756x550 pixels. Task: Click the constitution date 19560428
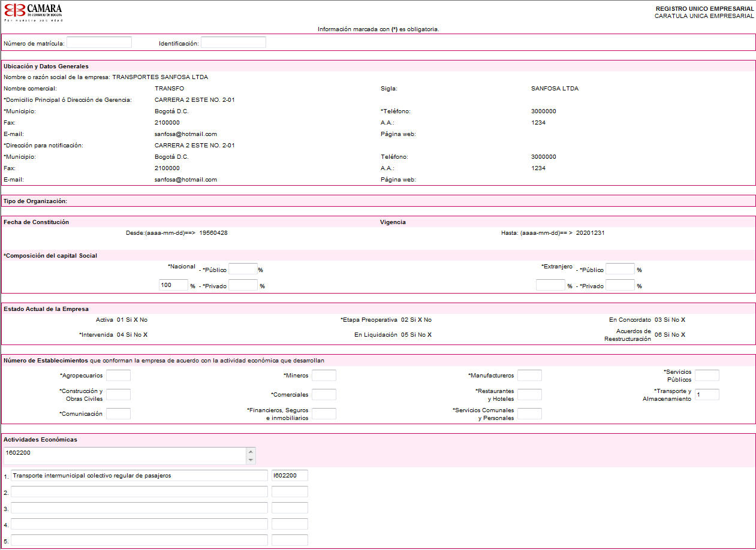click(x=213, y=233)
